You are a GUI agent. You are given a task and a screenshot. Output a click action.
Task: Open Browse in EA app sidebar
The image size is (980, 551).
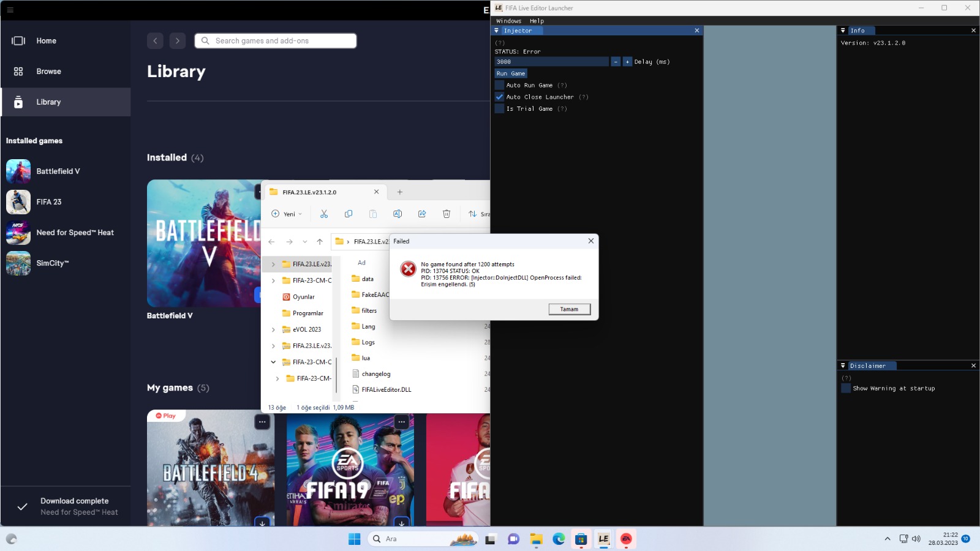pos(66,72)
